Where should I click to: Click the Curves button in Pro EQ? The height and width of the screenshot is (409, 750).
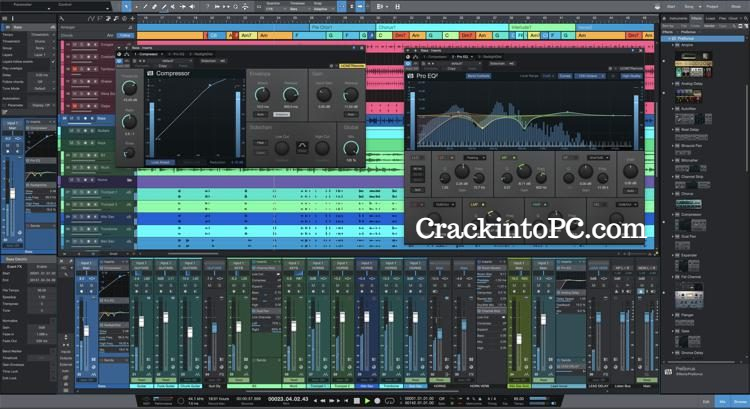click(x=565, y=76)
